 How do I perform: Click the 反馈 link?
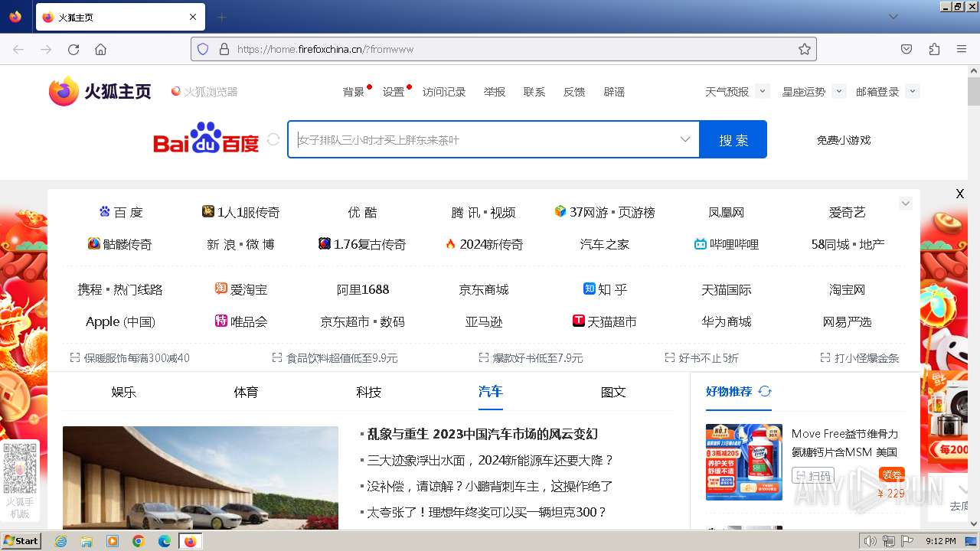pos(574,92)
